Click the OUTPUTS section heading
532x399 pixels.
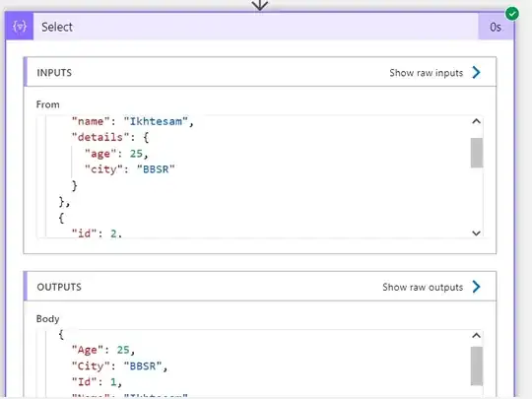pos(59,287)
